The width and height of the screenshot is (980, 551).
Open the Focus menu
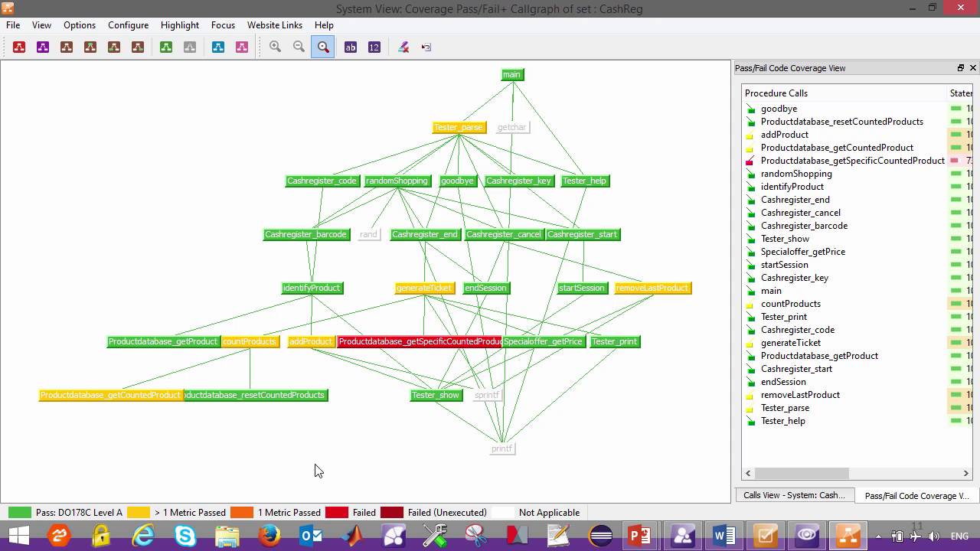click(223, 25)
